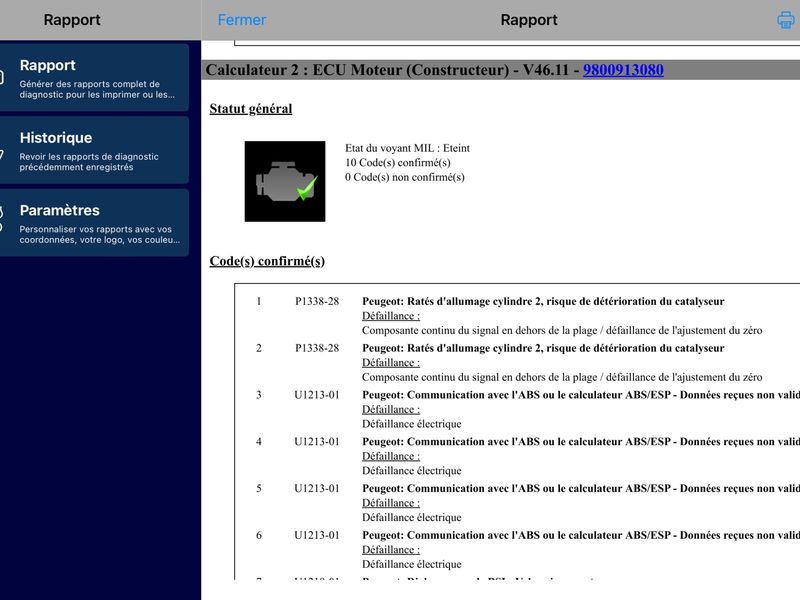Click 'Défaillance :' label under row 1
The height and width of the screenshot is (600, 800).
coord(391,316)
